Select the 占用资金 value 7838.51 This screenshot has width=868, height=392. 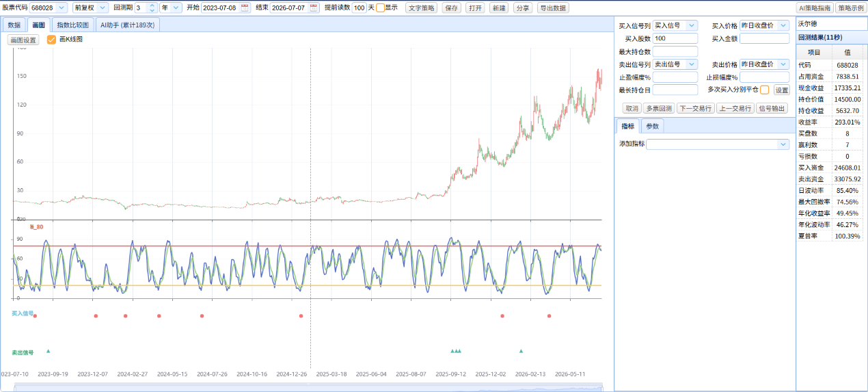847,76
